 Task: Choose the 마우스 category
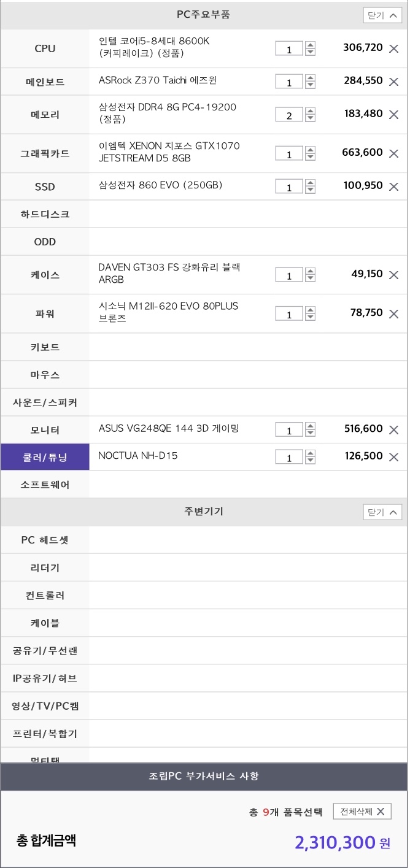pyautogui.click(x=45, y=375)
